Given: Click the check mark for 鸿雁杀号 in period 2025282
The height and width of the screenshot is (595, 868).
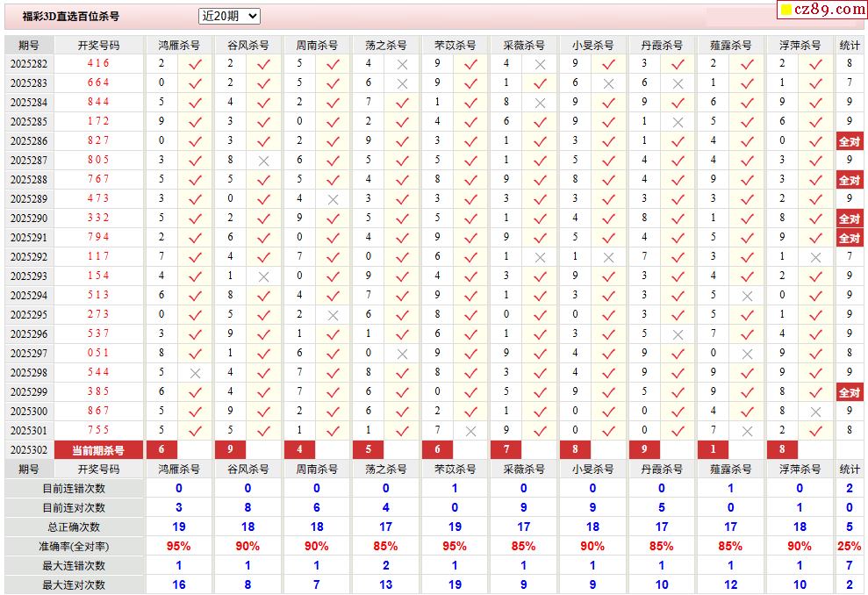Looking at the screenshot, I should pos(195,64).
